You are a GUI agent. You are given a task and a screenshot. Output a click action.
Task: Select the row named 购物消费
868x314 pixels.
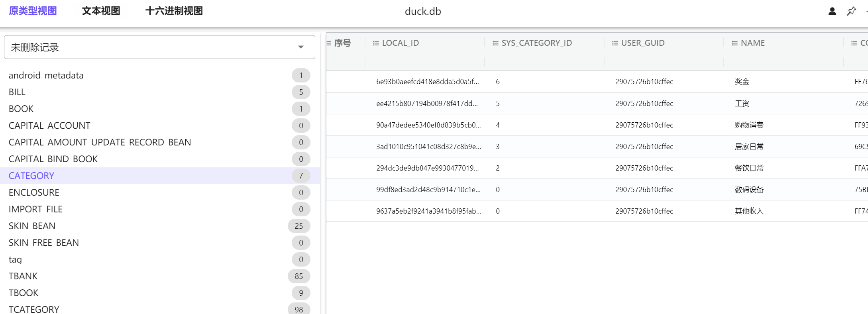pos(749,125)
